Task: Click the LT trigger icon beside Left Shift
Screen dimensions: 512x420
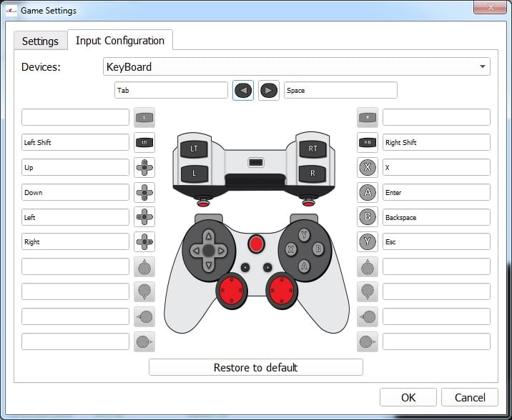Action: coord(144,142)
